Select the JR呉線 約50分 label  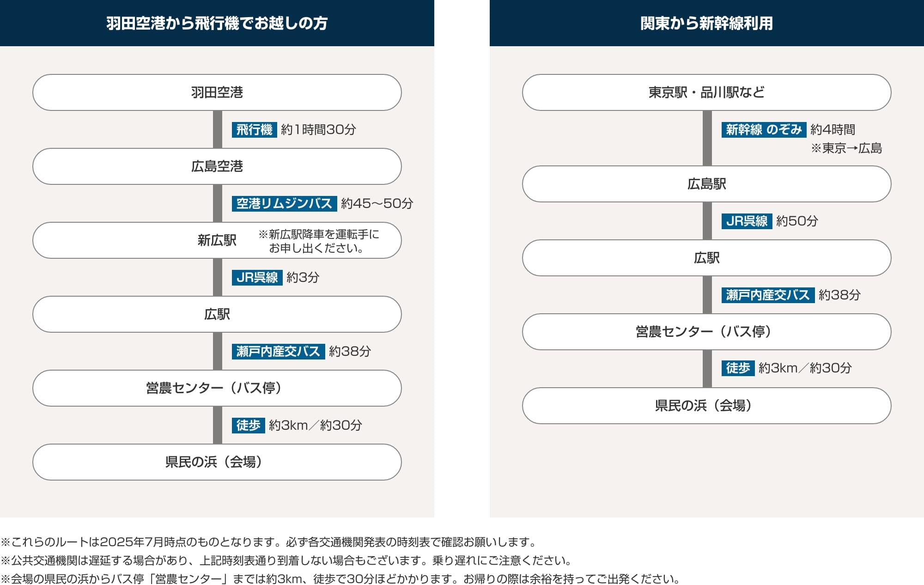point(747,221)
